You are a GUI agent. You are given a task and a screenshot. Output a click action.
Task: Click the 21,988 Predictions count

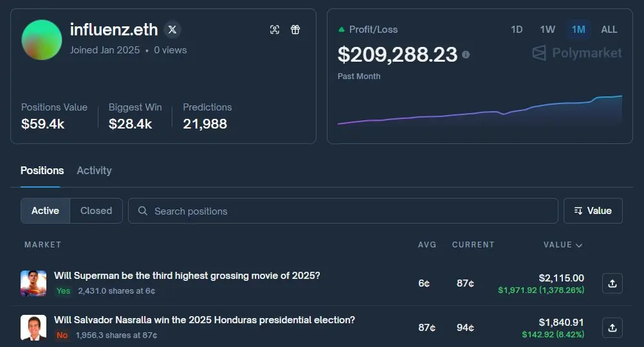pos(205,124)
